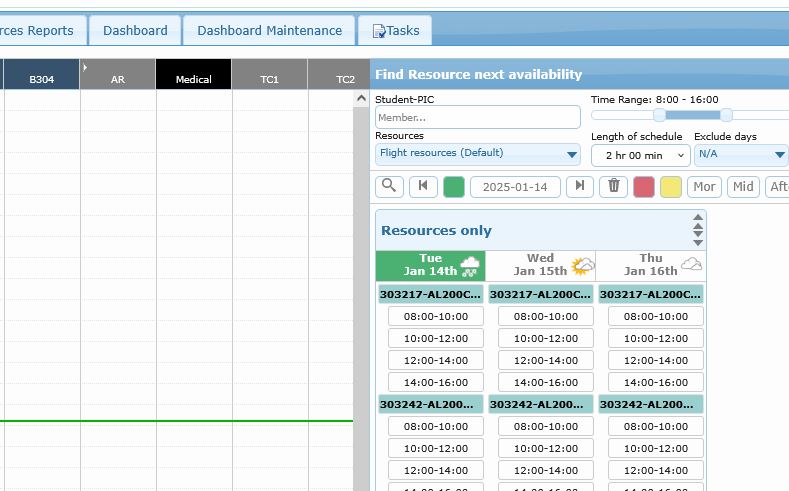Toggle the Mor morning filter
Viewport: 789px width, 491px height.
point(704,187)
